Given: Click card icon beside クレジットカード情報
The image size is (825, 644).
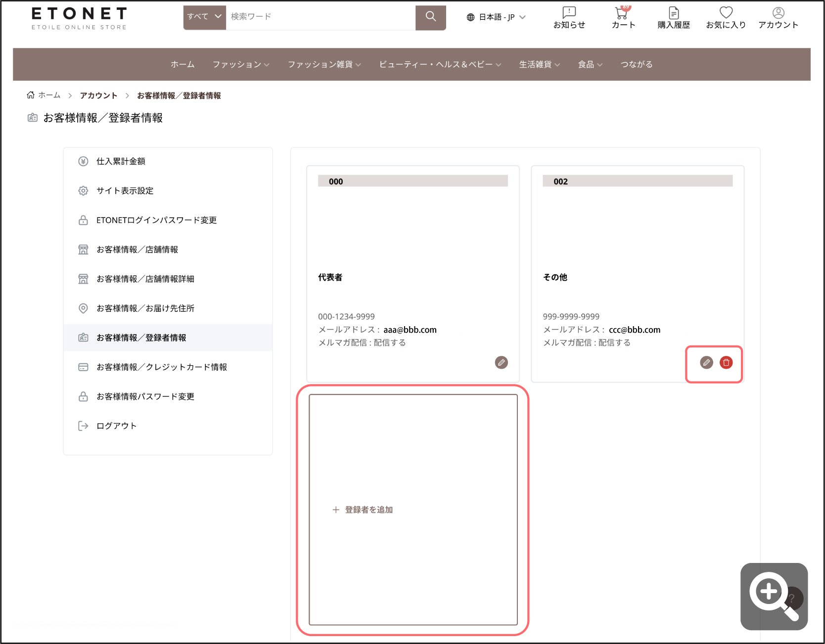Looking at the screenshot, I should [83, 367].
